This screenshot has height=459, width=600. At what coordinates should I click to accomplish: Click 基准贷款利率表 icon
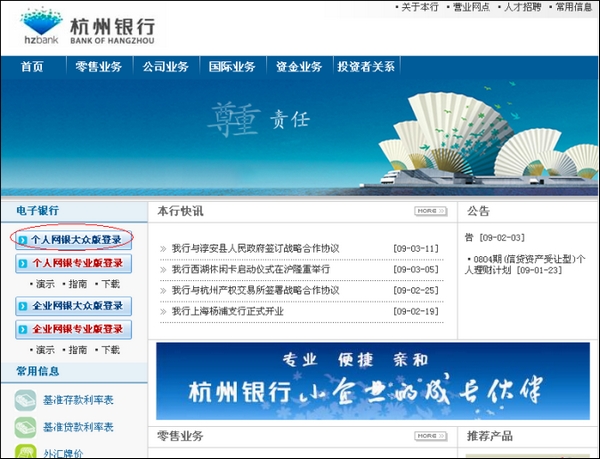(x=25, y=427)
